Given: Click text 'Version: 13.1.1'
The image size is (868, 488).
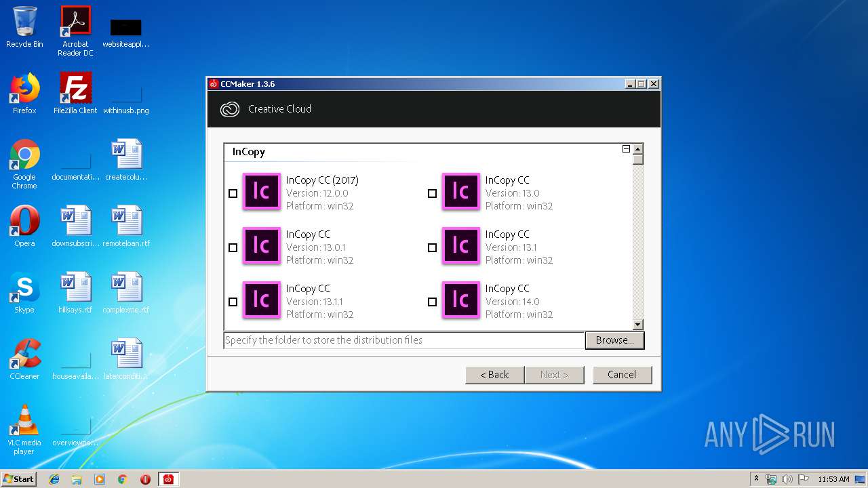Looking at the screenshot, I should [314, 302].
